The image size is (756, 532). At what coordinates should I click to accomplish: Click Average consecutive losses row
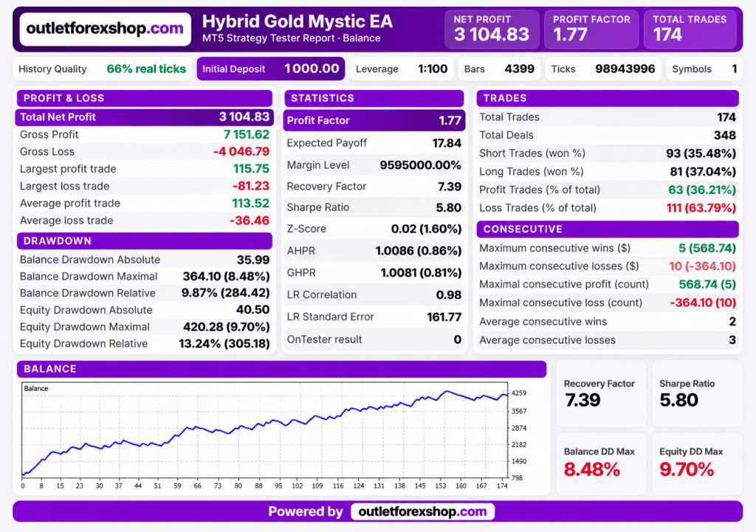click(608, 340)
